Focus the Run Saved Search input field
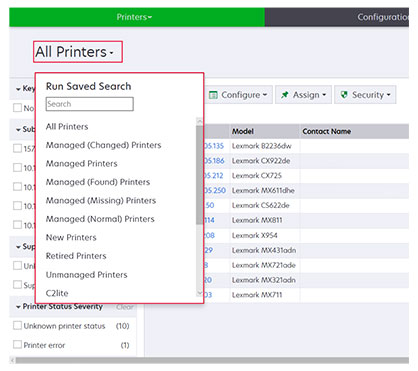Viewport: 418px width, 371px height. point(90,104)
